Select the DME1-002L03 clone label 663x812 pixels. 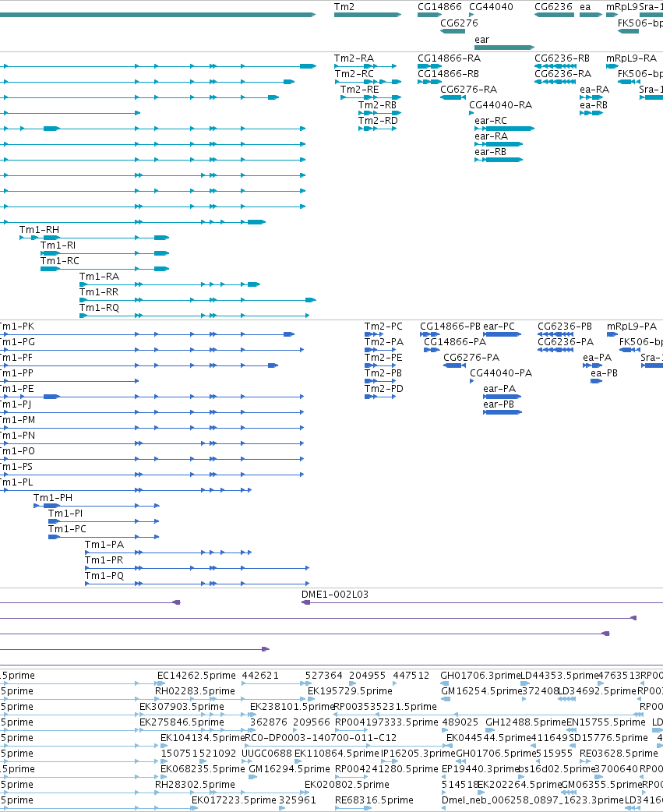(x=335, y=595)
